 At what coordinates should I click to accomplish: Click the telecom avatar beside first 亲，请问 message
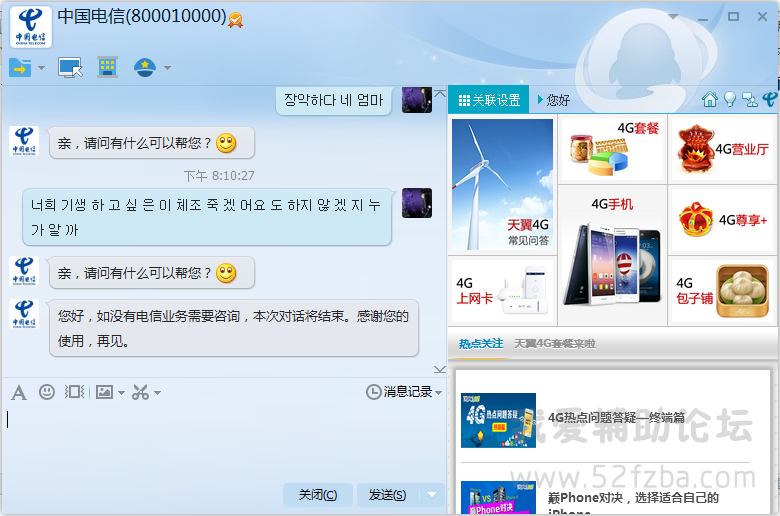click(x=24, y=141)
